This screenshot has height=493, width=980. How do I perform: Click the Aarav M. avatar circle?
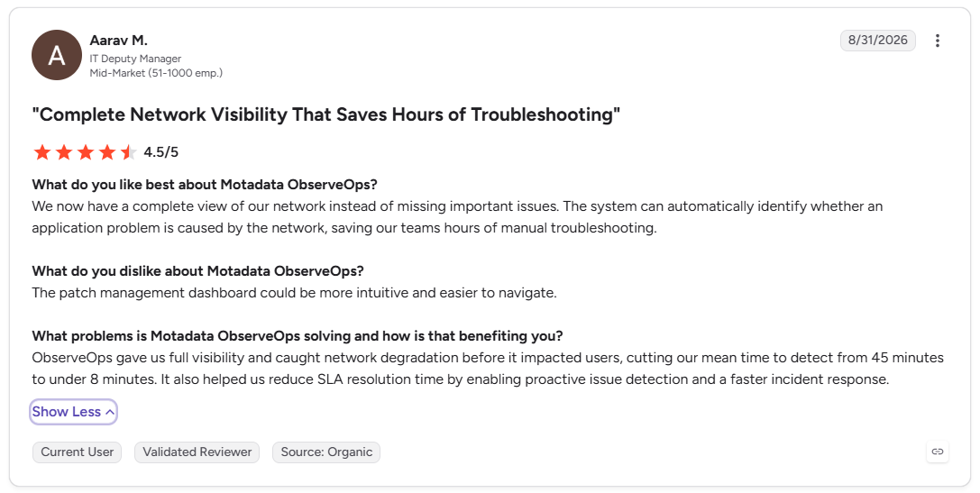pos(56,55)
